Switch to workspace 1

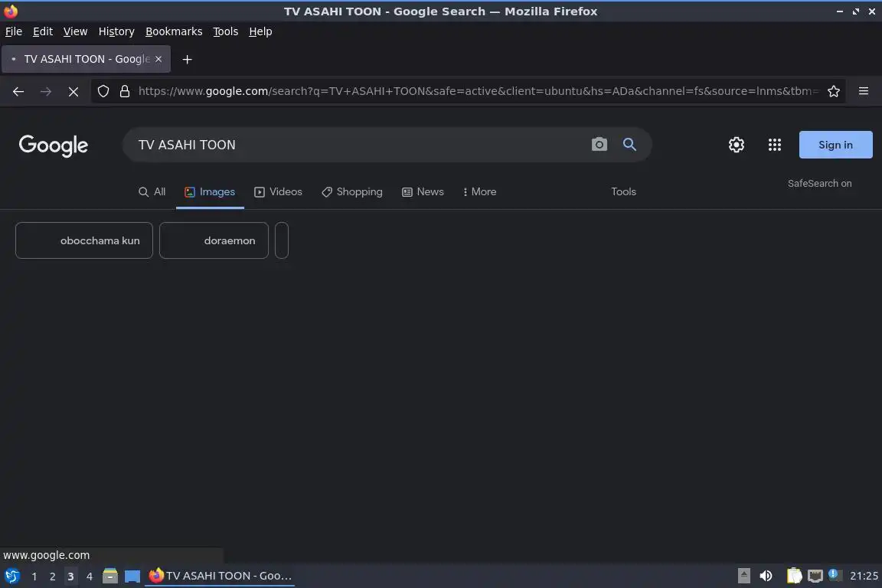tap(34, 577)
